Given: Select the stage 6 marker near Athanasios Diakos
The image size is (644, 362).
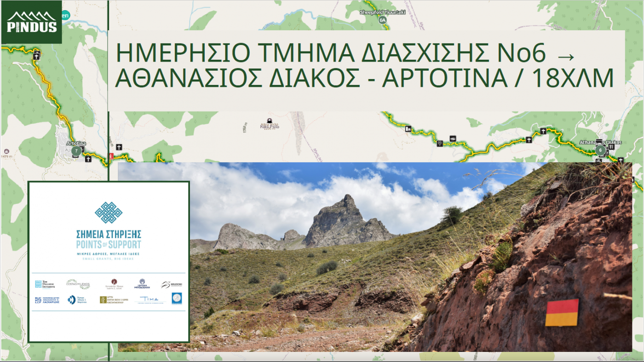Looking at the screenshot, I should (x=600, y=150).
